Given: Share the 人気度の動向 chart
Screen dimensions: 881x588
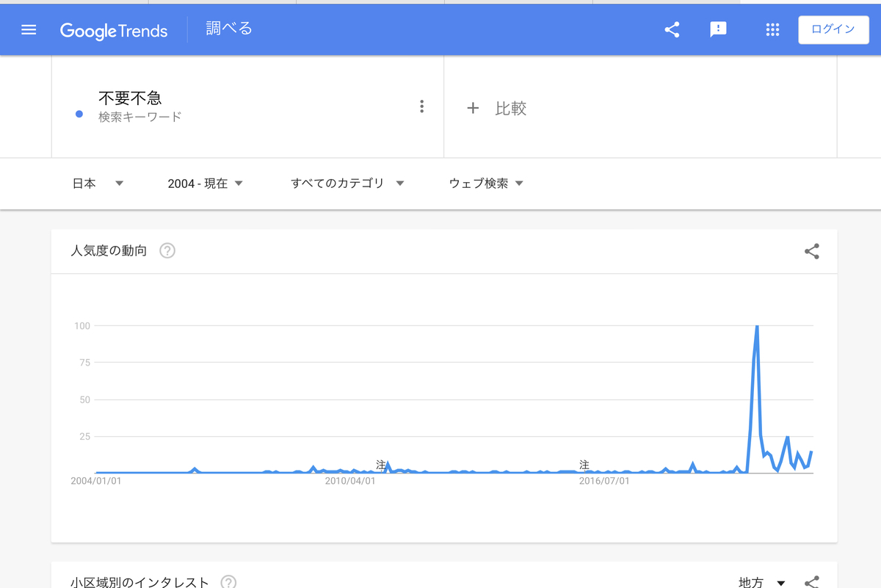Looking at the screenshot, I should tap(811, 250).
